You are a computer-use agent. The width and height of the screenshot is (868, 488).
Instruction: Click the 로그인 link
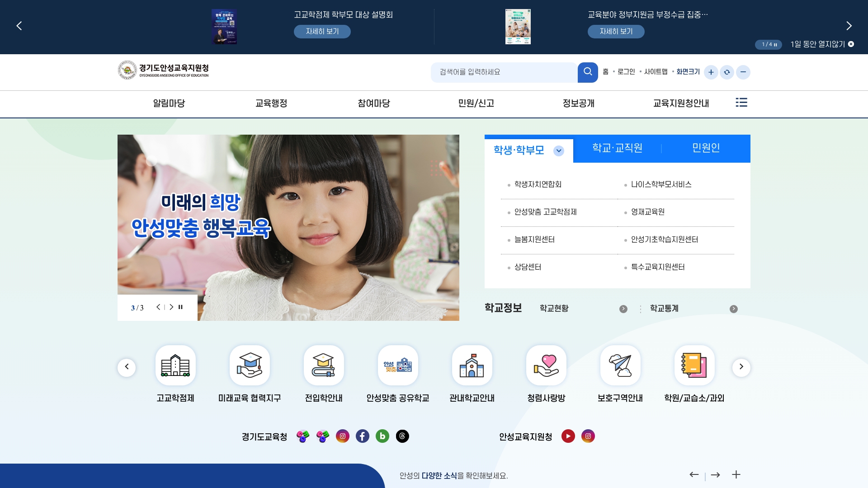pyautogui.click(x=626, y=72)
